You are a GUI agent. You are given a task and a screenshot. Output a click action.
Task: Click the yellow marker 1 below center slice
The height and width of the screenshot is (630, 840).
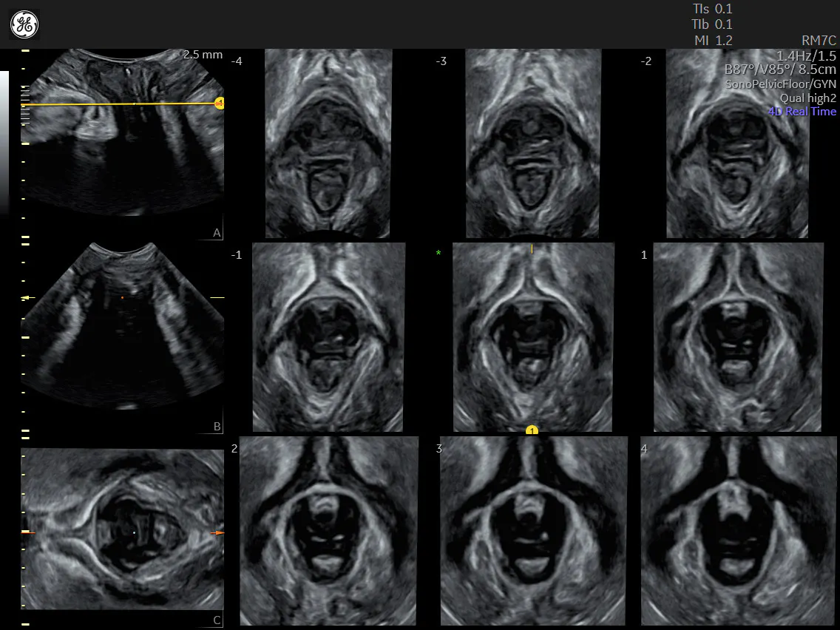tap(532, 430)
